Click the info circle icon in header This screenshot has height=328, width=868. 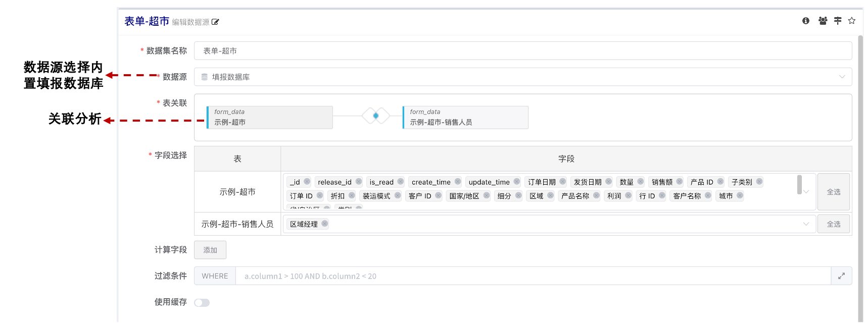806,21
